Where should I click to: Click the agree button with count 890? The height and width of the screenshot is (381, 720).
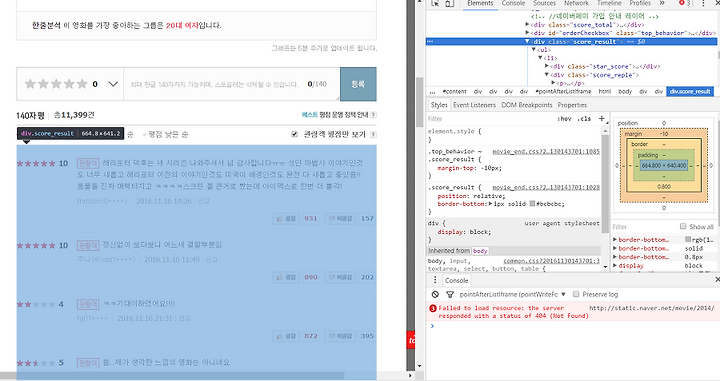[x=286, y=277]
